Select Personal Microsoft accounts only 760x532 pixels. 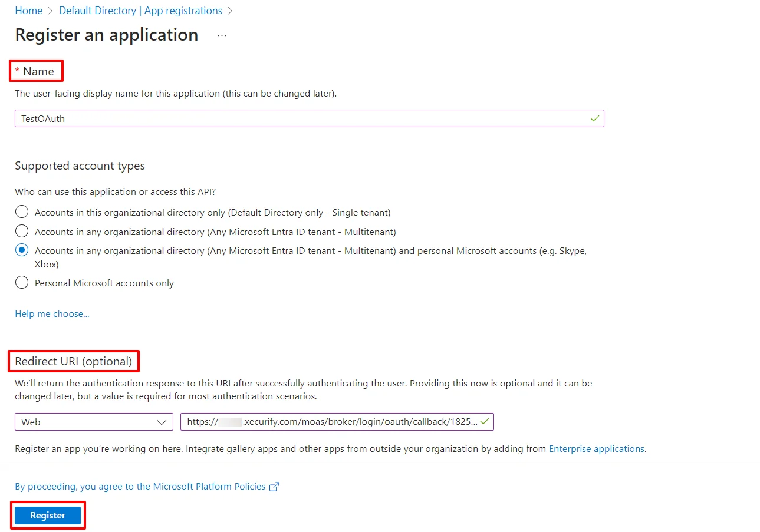click(22, 282)
